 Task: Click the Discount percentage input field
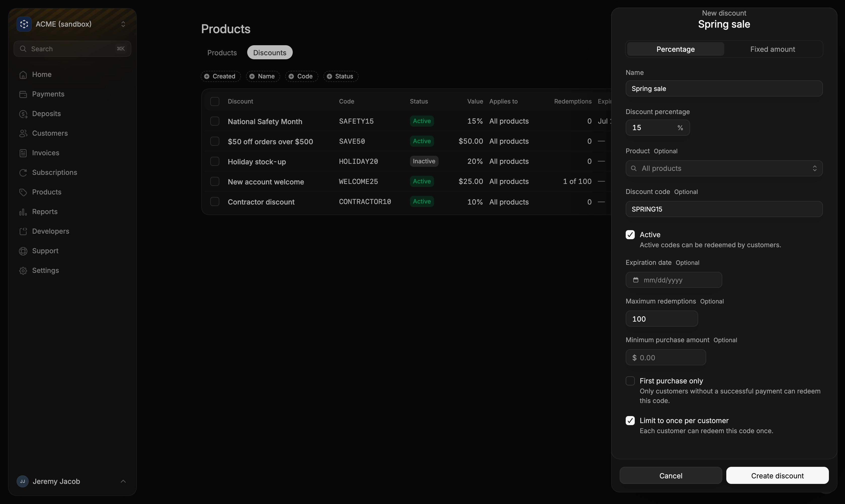657,128
